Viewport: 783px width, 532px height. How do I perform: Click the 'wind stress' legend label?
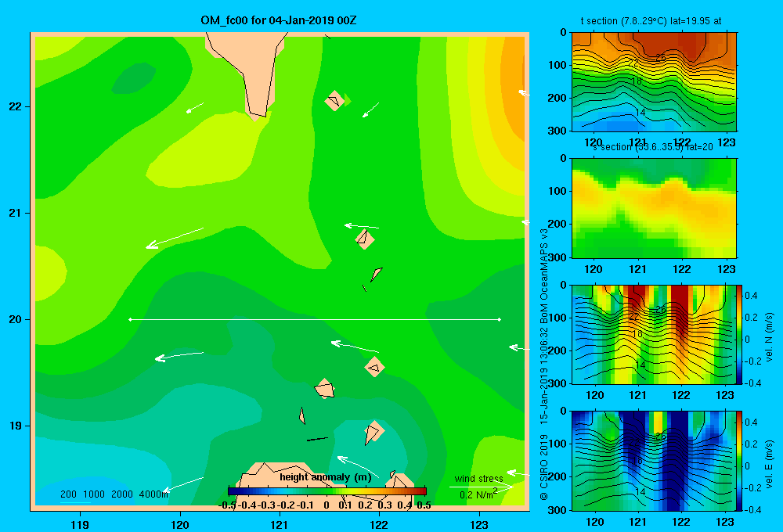tap(479, 479)
